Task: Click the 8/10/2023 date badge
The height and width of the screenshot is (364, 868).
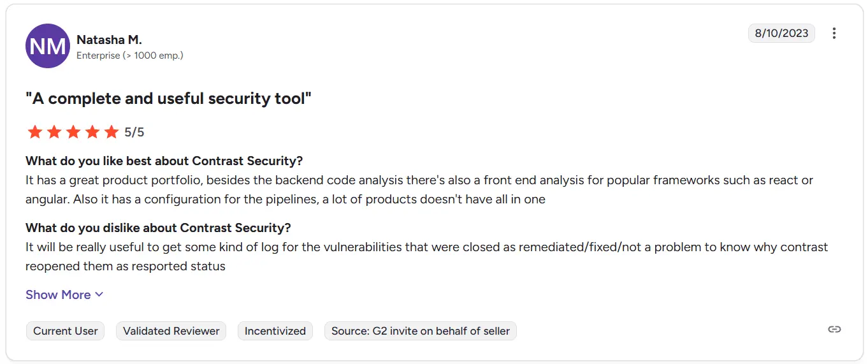Action: [781, 33]
